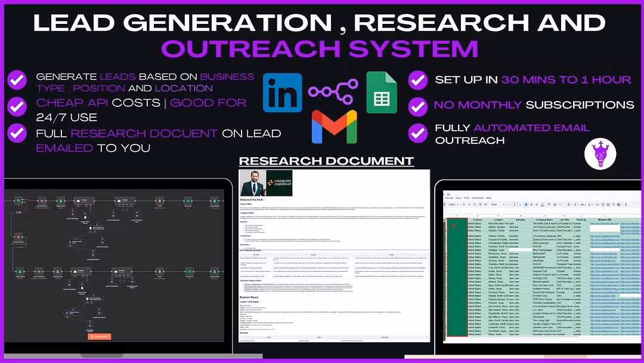
Task: Click the 'Company Name' column header cell
Action: pos(544,220)
